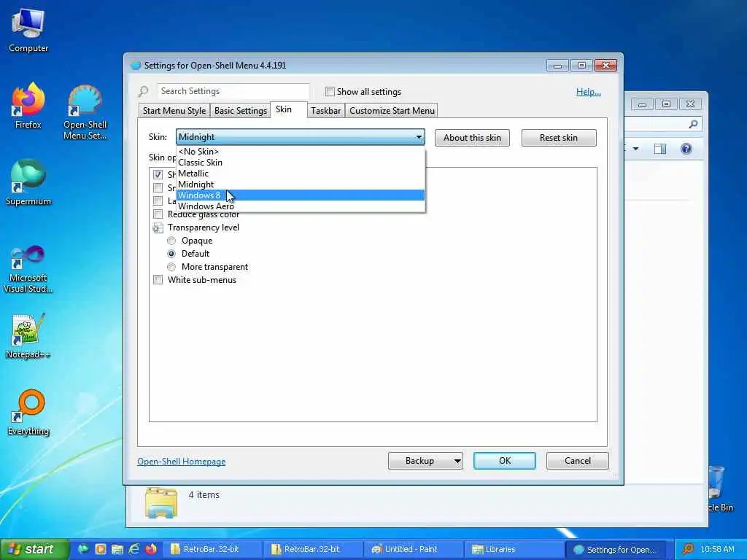Expand view options arrow in Libraries window
747x560 pixels.
click(635, 149)
